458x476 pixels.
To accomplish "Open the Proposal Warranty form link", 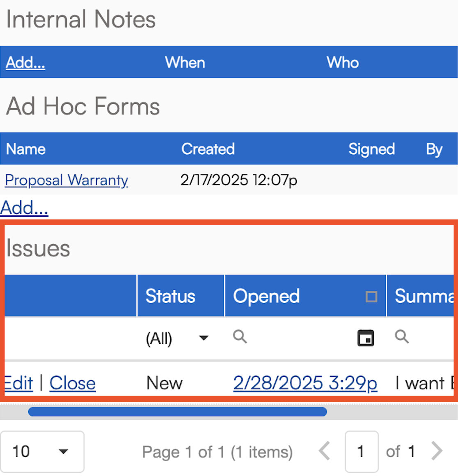I will point(66,180).
